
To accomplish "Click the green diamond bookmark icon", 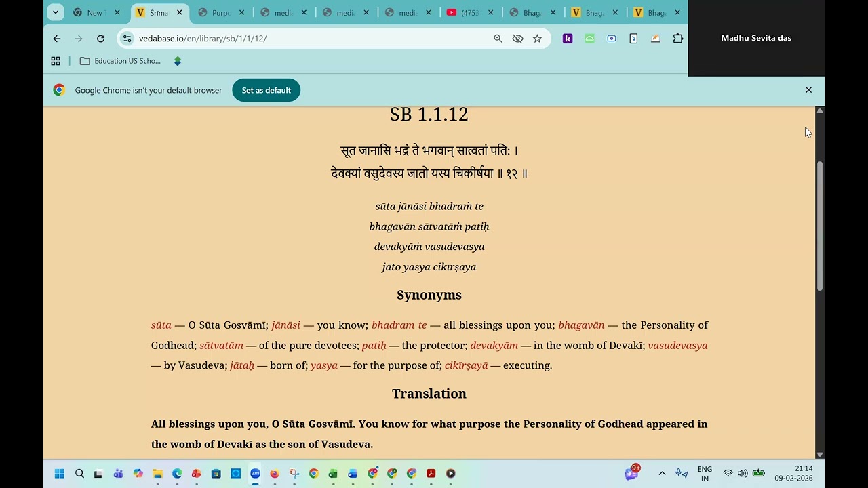I will (x=178, y=61).
